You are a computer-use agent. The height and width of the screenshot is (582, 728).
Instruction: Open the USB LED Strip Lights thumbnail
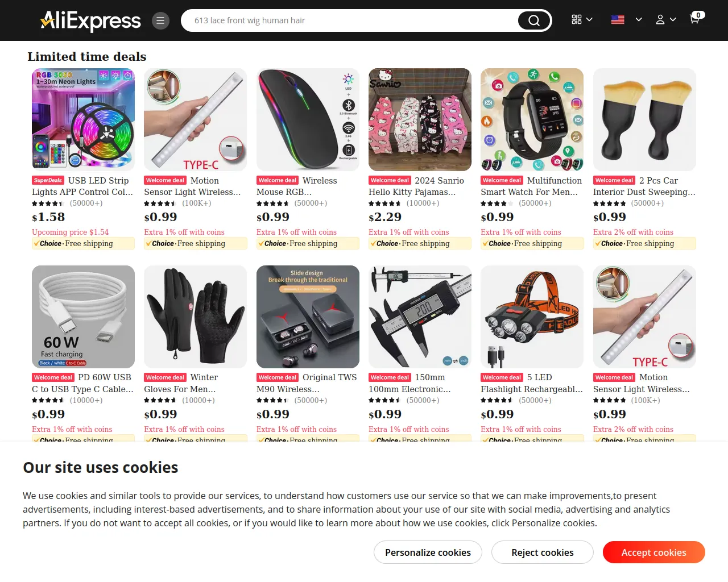[83, 119]
